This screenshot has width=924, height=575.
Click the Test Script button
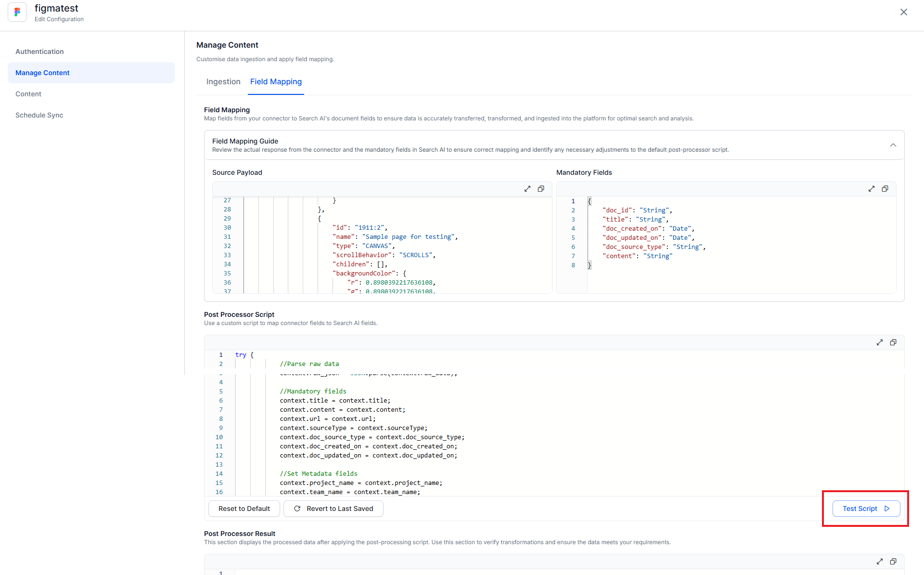(866, 509)
